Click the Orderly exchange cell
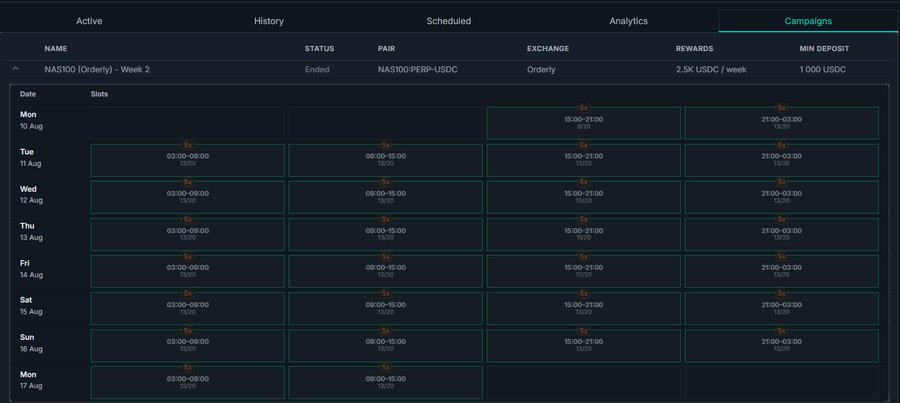 [541, 69]
